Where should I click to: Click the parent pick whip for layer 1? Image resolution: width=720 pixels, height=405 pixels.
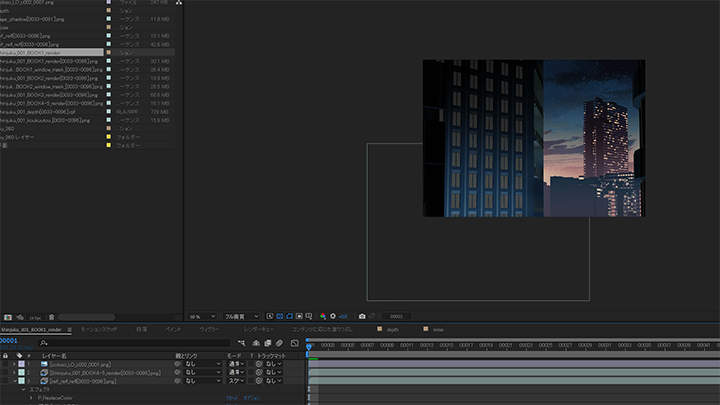(177, 365)
